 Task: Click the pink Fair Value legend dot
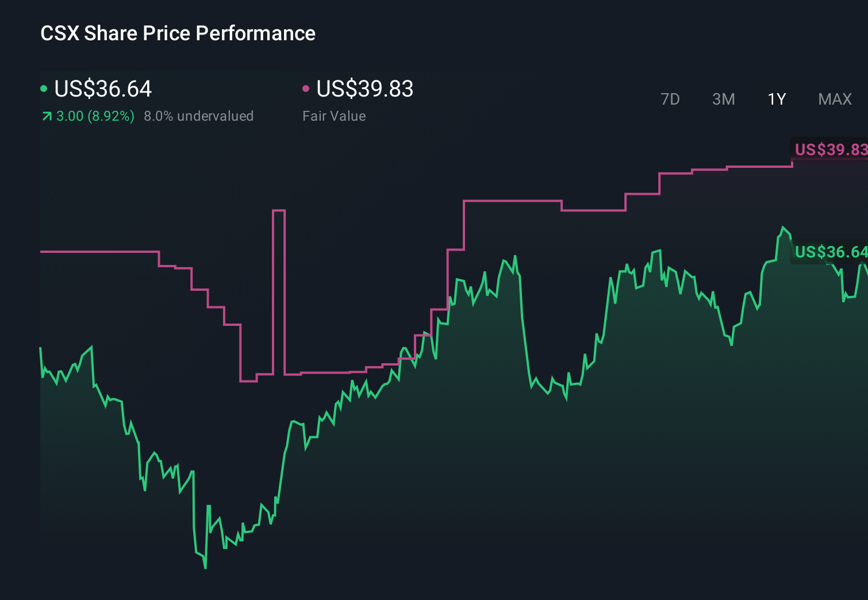[306, 87]
